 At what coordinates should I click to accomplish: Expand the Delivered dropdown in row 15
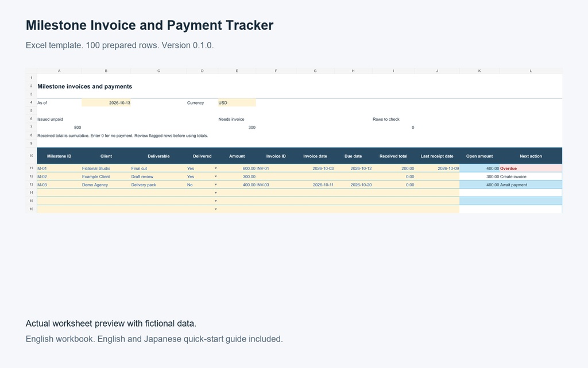tap(216, 201)
